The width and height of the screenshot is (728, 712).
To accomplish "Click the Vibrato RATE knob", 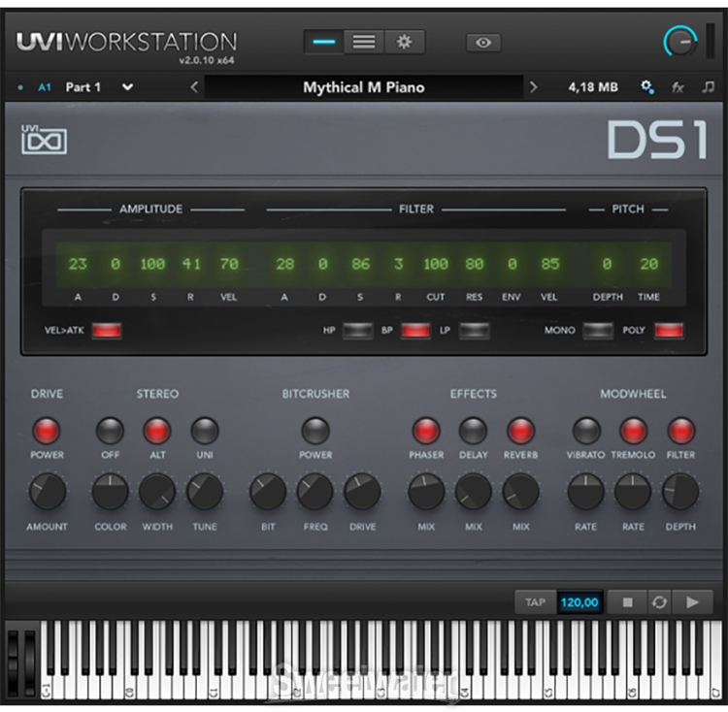I will [x=586, y=492].
